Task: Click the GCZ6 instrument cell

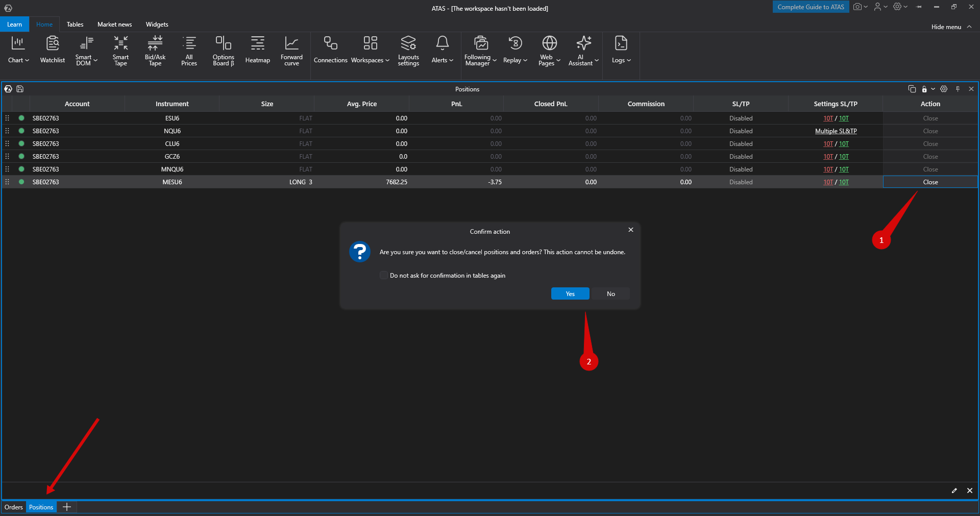Action: click(172, 156)
